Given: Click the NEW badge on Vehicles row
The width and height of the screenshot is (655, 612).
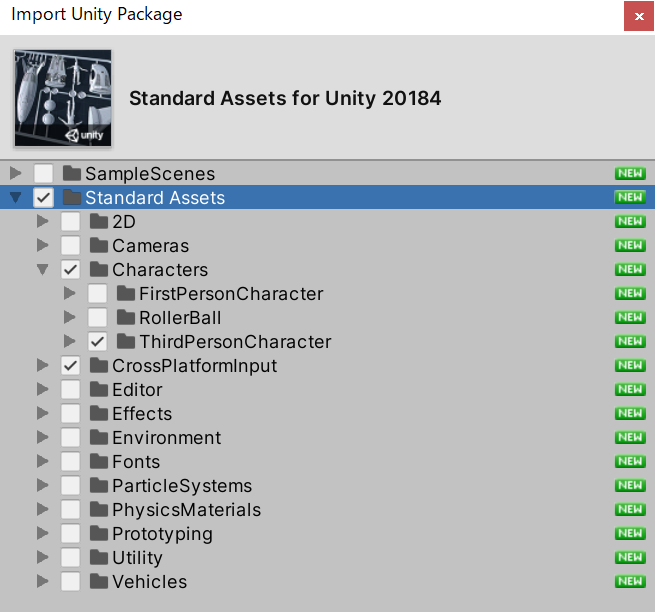Looking at the screenshot, I should (630, 582).
